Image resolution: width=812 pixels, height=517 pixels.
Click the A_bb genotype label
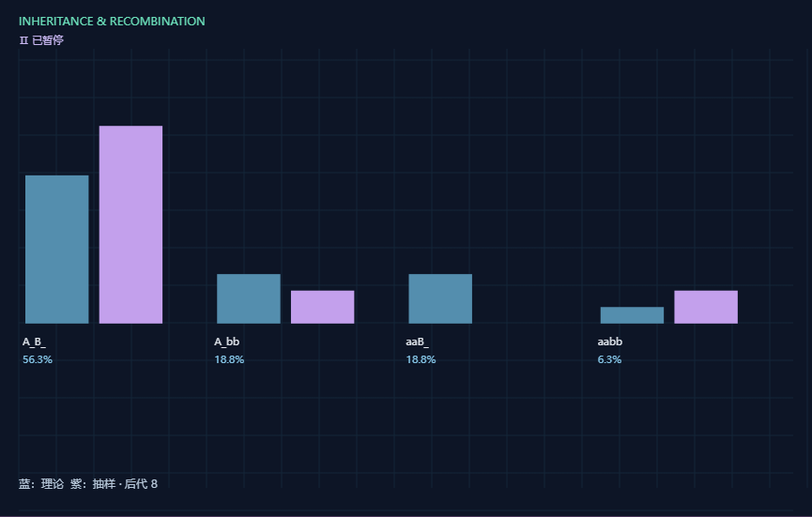click(227, 342)
